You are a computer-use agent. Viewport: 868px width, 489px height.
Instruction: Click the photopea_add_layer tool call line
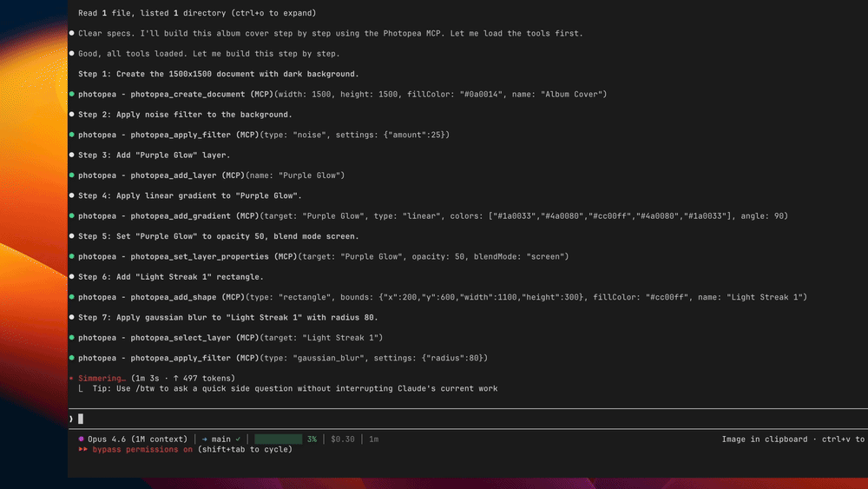[x=212, y=175]
